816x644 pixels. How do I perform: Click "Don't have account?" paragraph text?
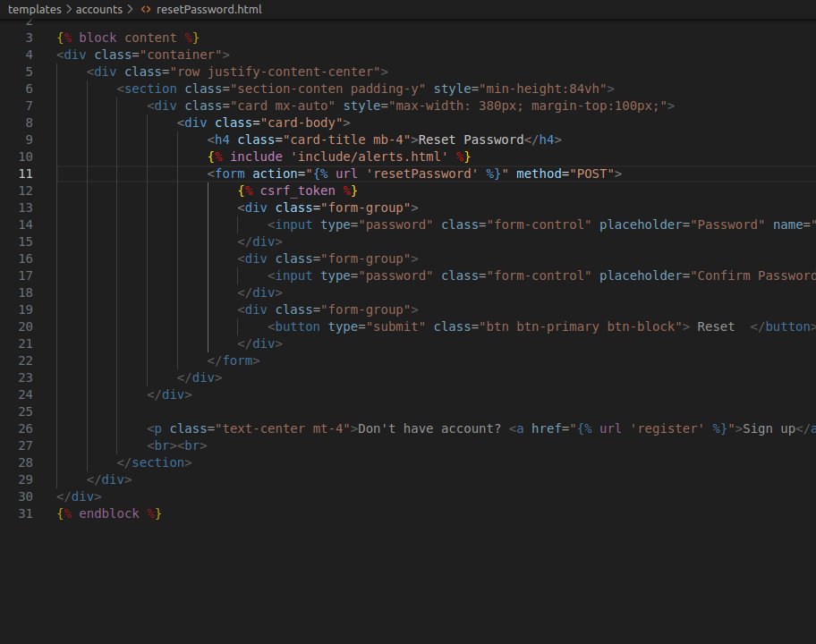pyautogui.click(x=429, y=428)
